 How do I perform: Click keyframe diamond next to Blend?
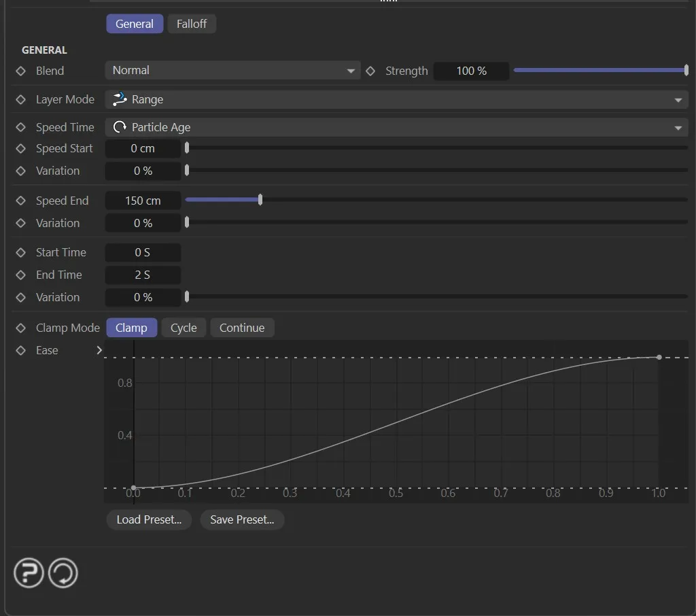point(21,71)
